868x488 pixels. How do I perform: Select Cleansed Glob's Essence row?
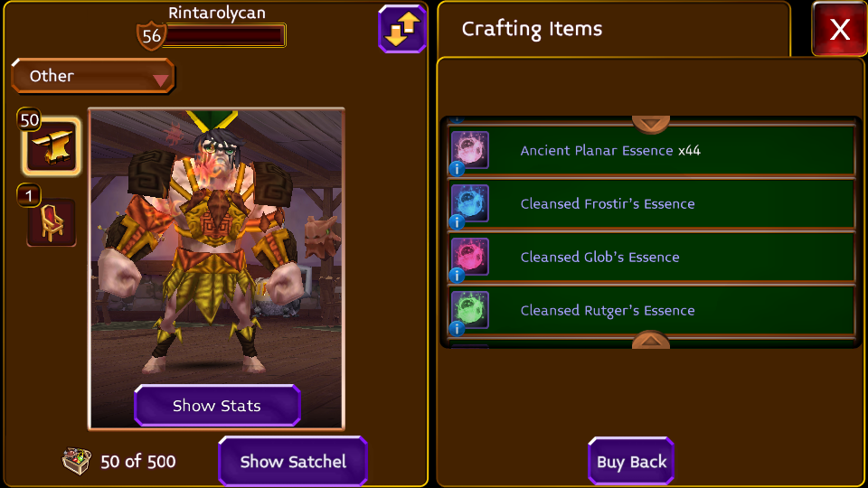(651, 257)
